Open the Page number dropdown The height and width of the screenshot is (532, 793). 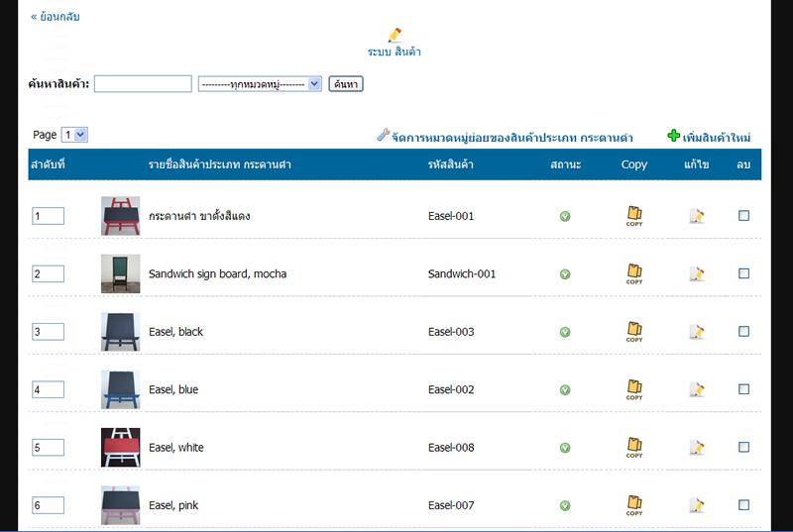pyautogui.click(x=74, y=135)
